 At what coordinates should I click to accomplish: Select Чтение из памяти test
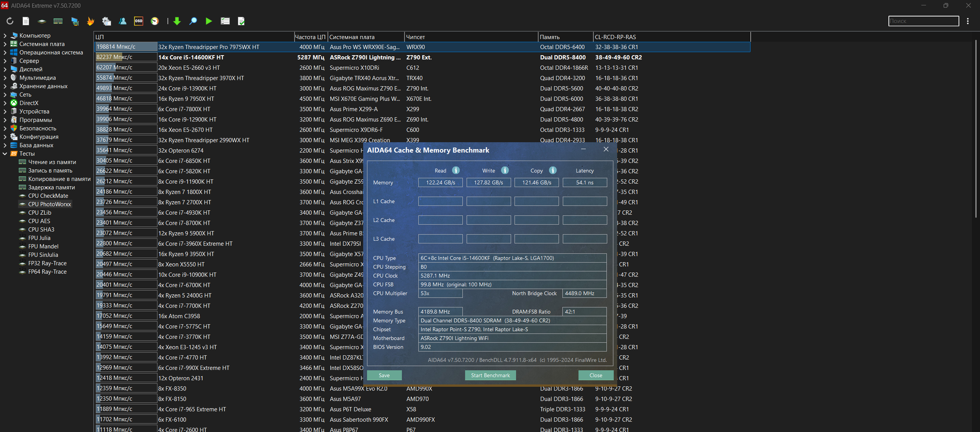[x=52, y=162]
